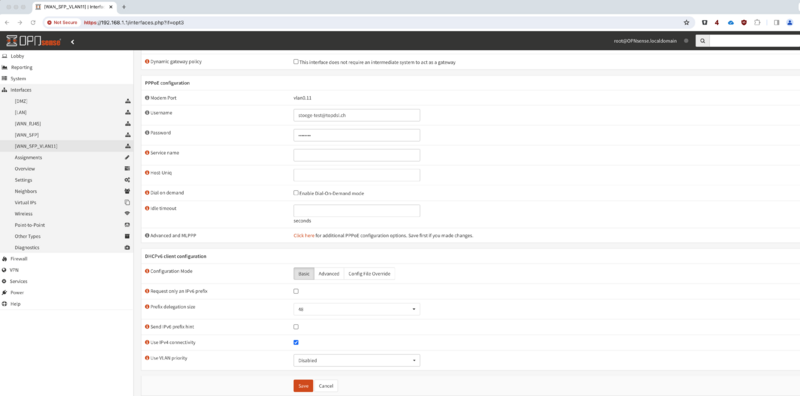Click the Cancel button
Screen dimensions: 800x396
pos(326,386)
